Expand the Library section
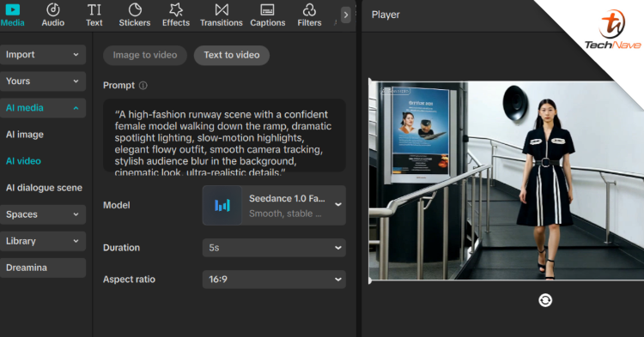 tap(43, 241)
